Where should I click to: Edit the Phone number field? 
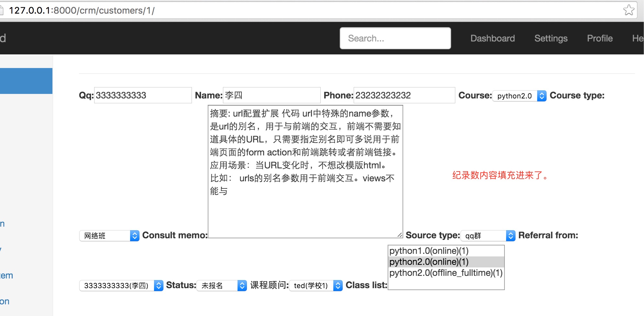click(404, 95)
